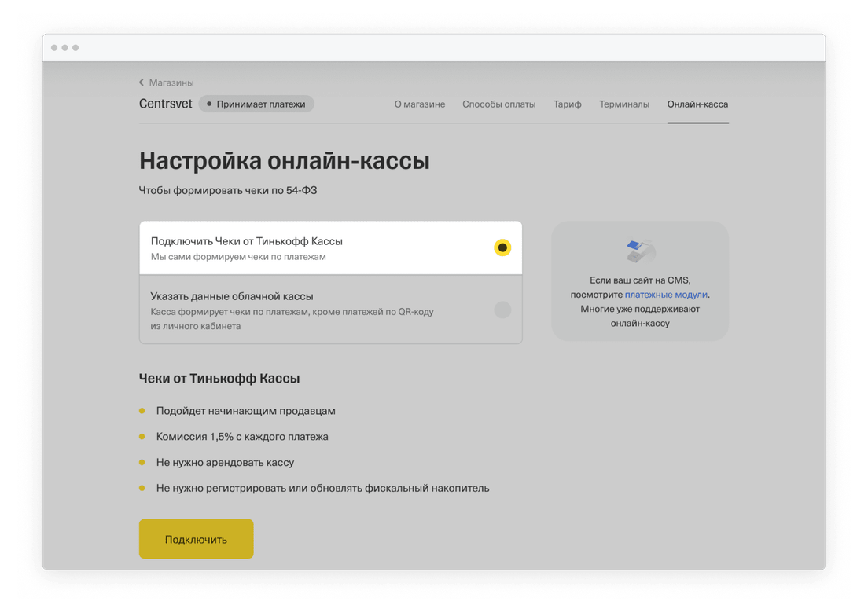Click text Мы сами формируем чеки по платежам
This screenshot has height=612, width=868.
[x=238, y=257]
